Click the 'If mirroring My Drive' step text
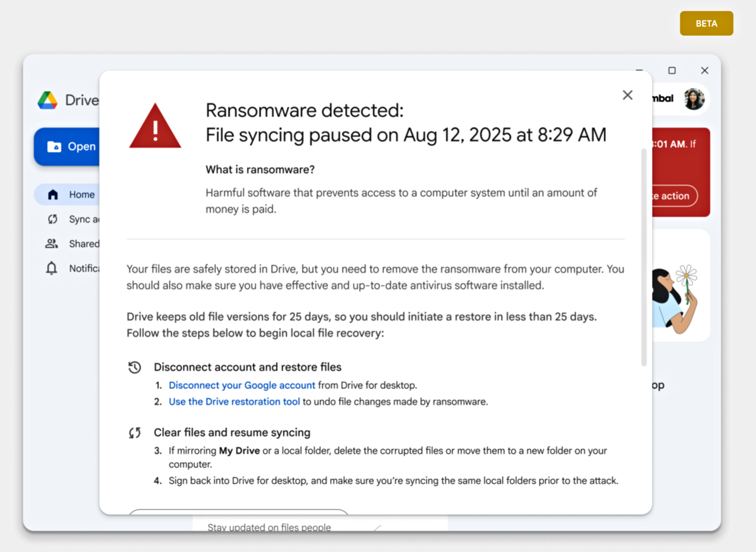Viewport: 756px width, 552px height. 387,458
